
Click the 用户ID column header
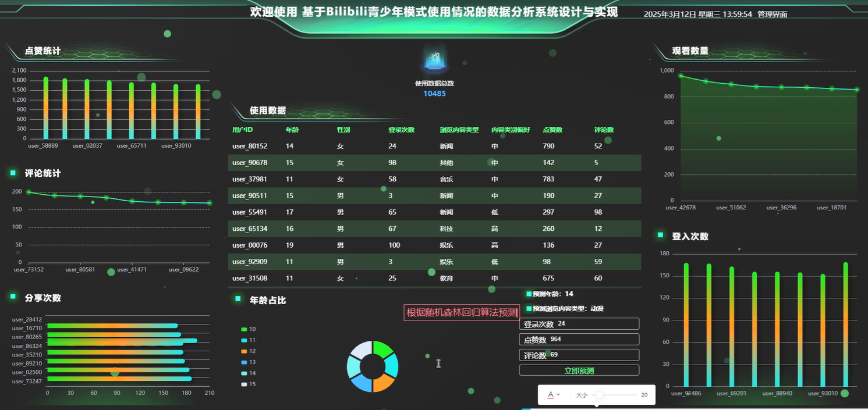point(242,130)
